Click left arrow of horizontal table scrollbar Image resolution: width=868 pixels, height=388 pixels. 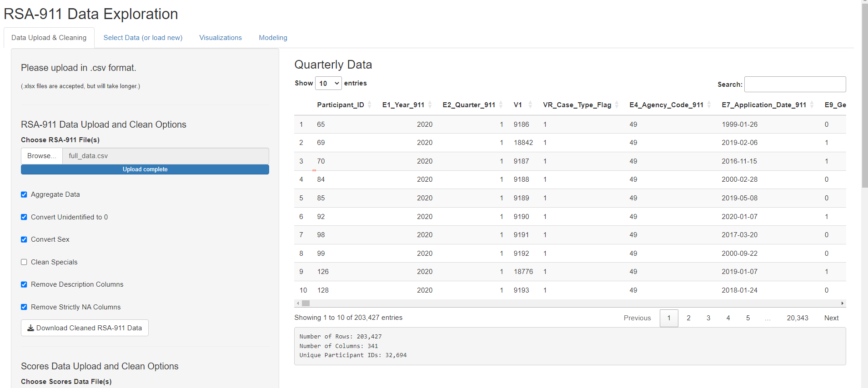click(298, 303)
